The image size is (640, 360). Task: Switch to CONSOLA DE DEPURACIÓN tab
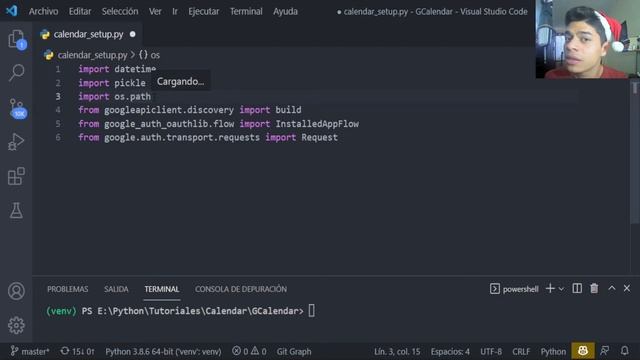241,289
